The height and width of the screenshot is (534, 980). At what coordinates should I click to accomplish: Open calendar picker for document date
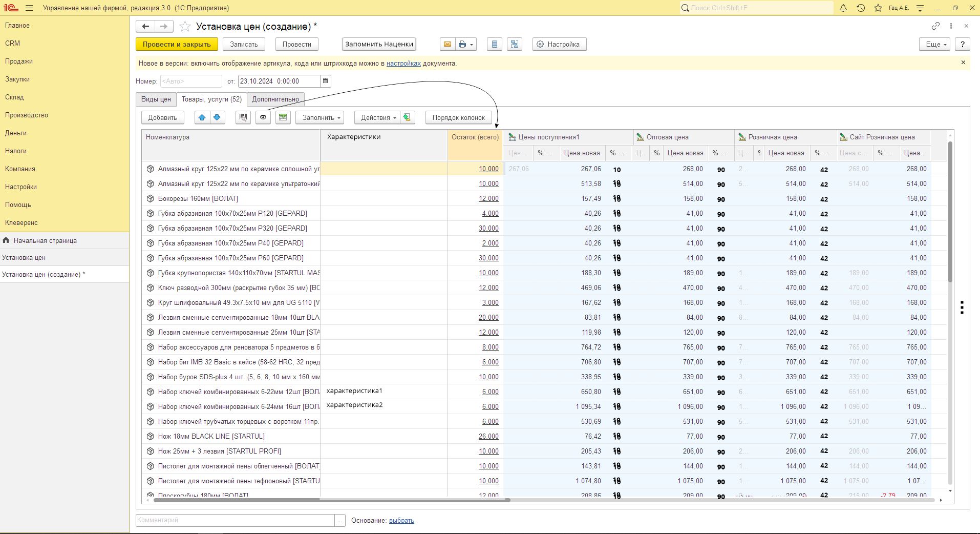click(x=325, y=81)
